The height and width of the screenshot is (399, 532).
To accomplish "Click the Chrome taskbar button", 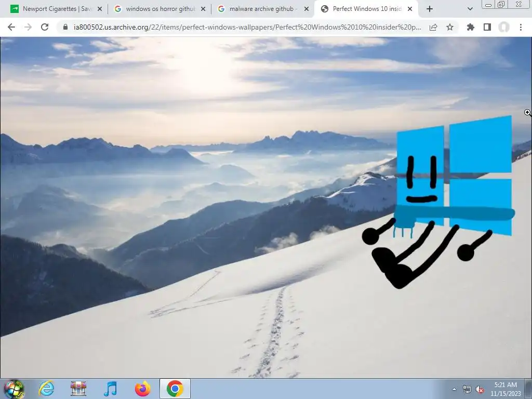I will 175,389.
